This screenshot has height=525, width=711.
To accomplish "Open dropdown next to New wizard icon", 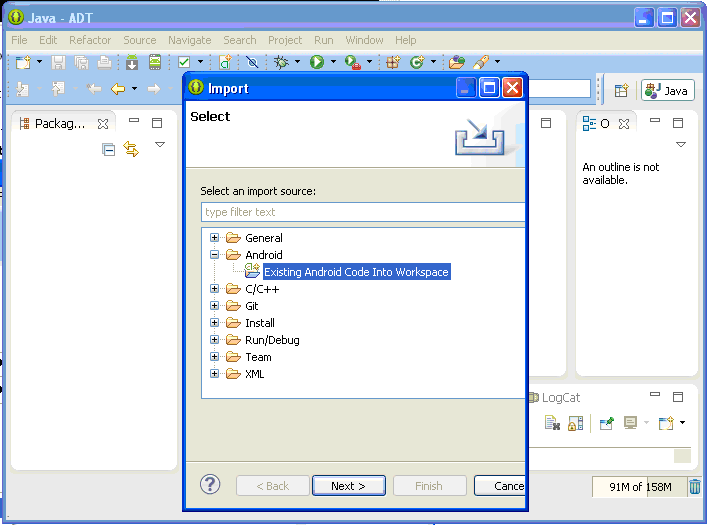I will click(39, 62).
